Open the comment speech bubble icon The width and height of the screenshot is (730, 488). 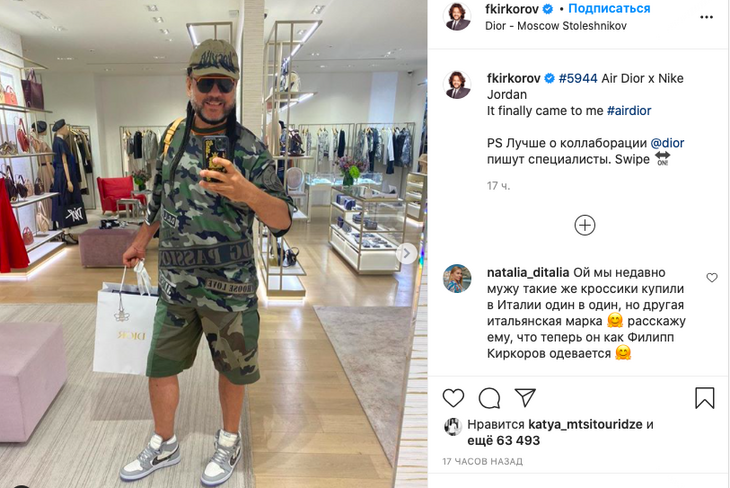click(x=489, y=398)
